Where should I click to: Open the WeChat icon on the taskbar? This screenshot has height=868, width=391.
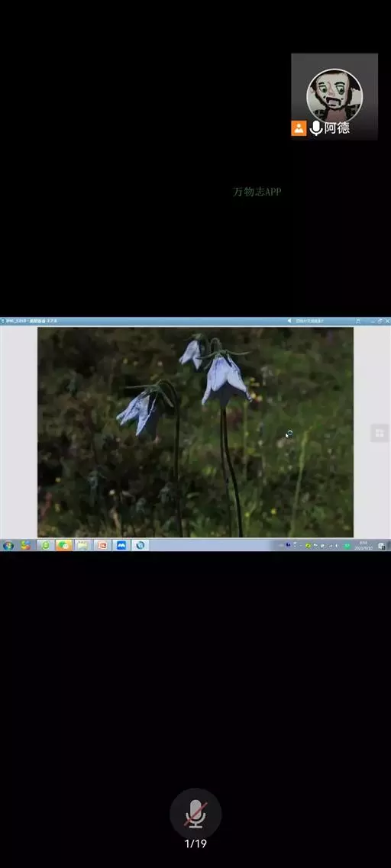click(64, 545)
